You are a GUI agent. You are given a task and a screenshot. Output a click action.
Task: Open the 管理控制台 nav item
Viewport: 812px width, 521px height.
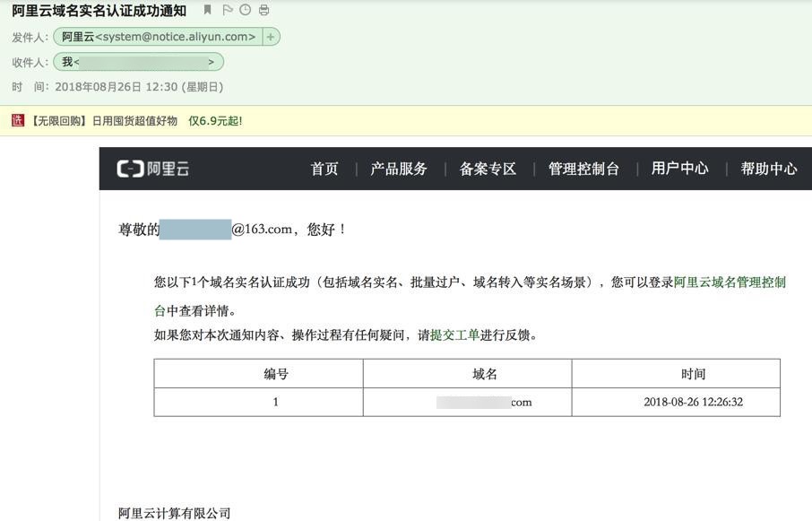click(x=583, y=169)
